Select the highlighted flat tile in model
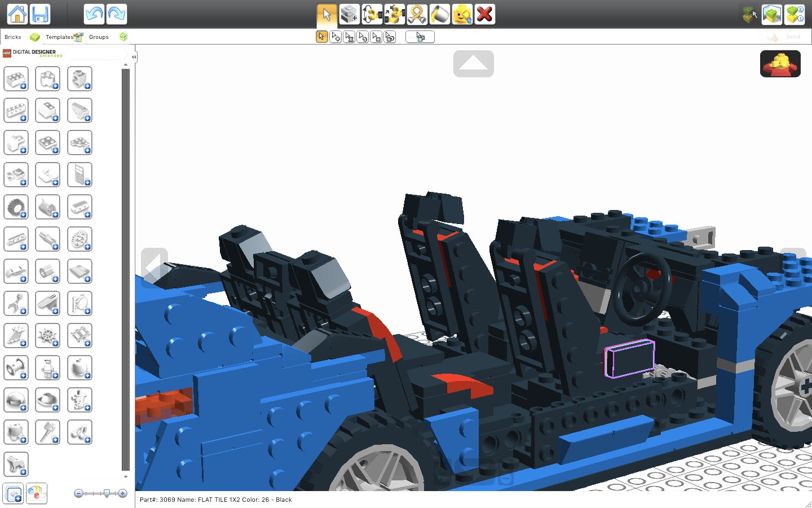This screenshot has height=508, width=812. [x=629, y=358]
